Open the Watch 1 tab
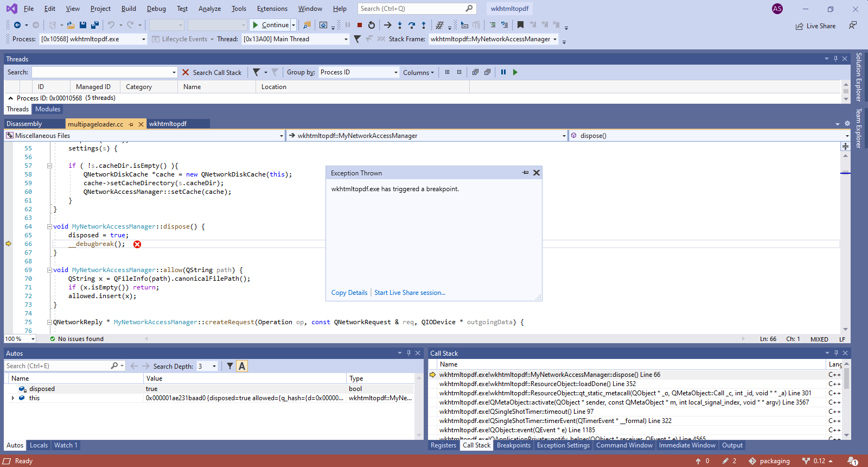 coord(66,445)
